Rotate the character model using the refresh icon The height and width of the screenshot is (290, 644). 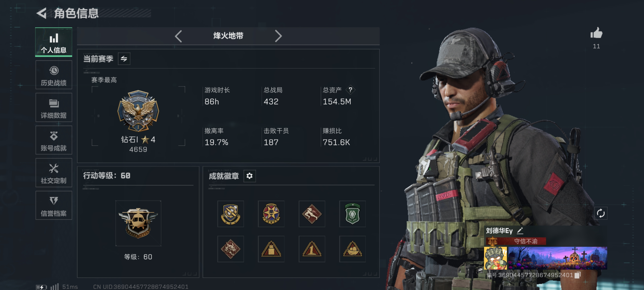coord(601,213)
